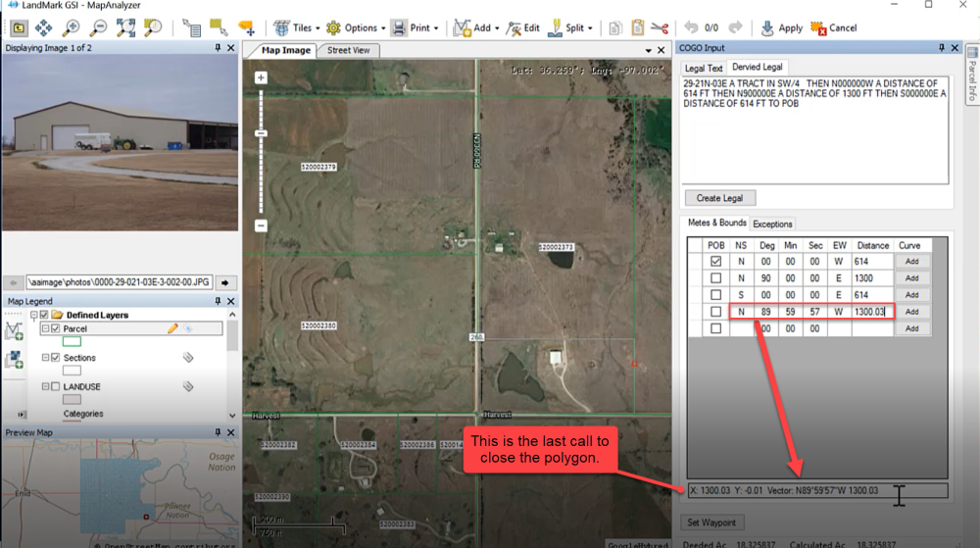
Task: Pin the COGO Input panel
Action: 941,47
